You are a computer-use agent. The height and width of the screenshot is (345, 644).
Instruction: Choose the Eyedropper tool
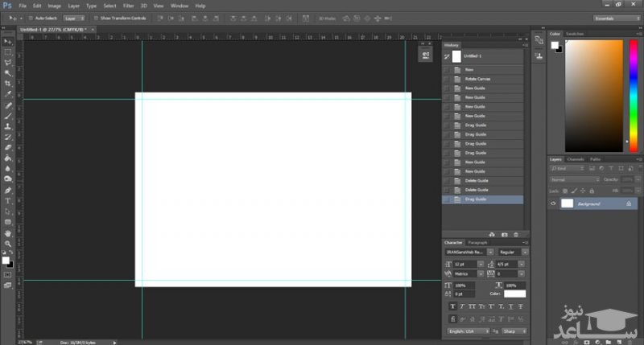pyautogui.click(x=8, y=94)
